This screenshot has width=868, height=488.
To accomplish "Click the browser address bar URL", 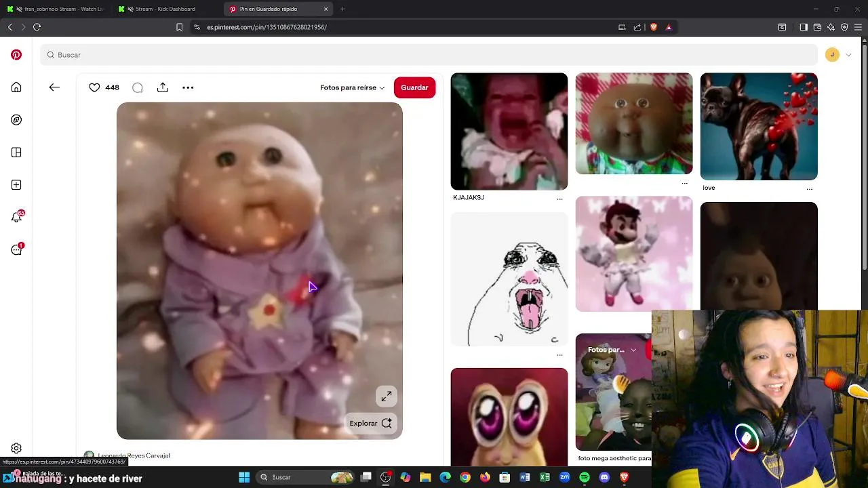I will click(267, 27).
